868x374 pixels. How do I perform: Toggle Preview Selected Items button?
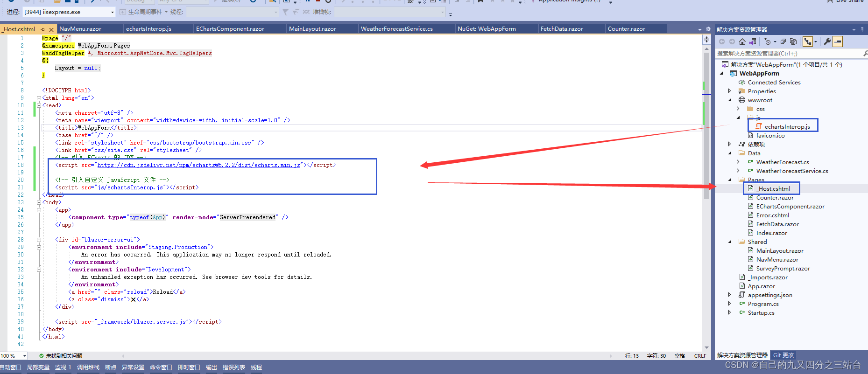pos(838,42)
